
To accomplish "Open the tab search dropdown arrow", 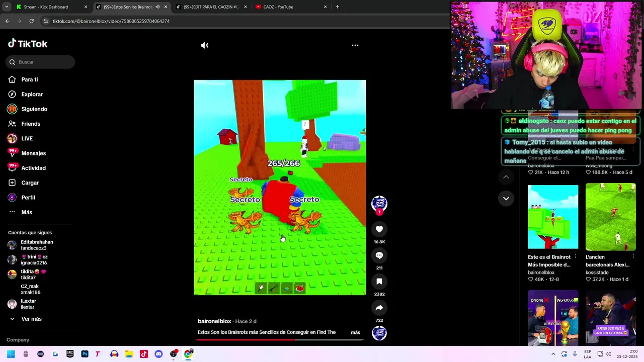I will (x=6, y=7).
